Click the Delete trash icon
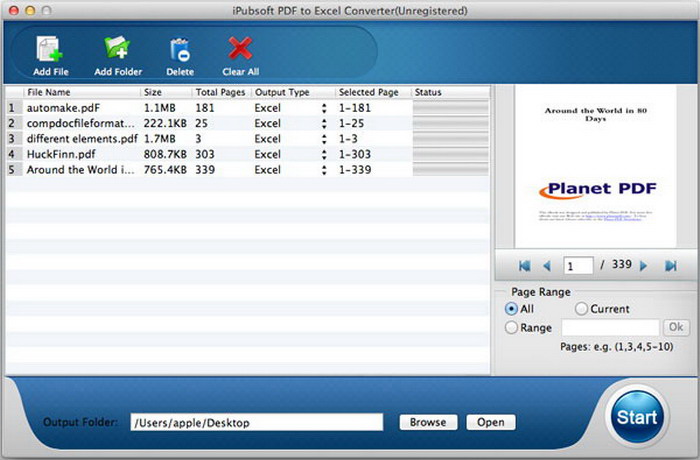This screenshot has width=700, height=460. 180,49
